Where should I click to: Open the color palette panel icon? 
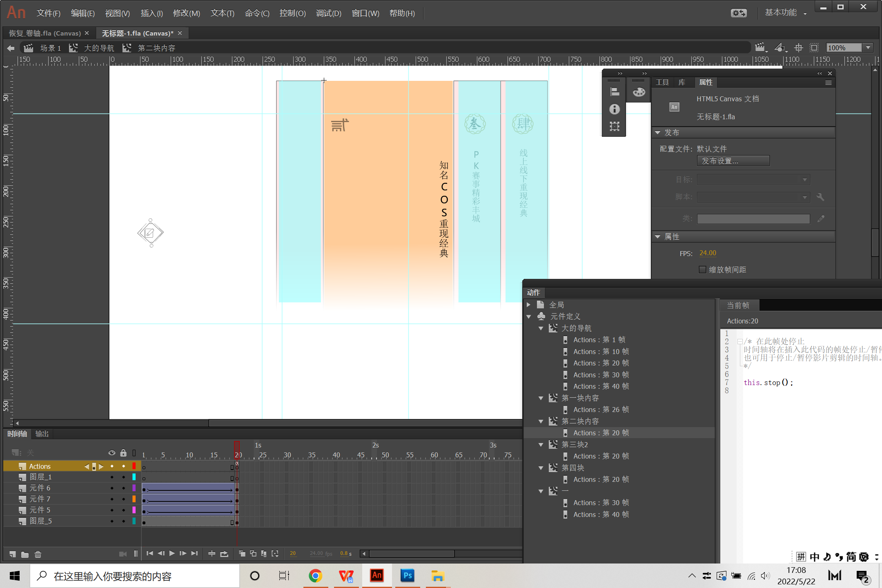coord(639,92)
